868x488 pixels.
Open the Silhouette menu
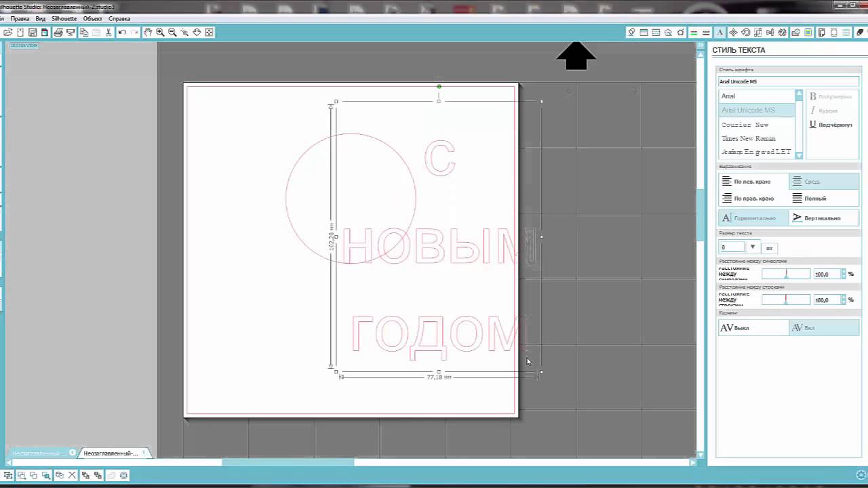(x=64, y=19)
